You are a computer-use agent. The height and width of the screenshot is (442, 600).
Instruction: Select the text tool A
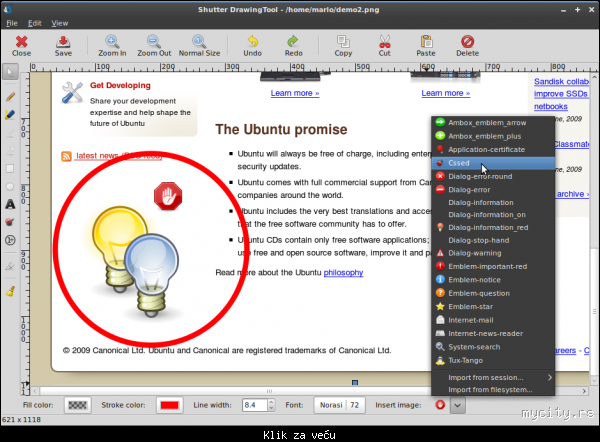click(x=10, y=204)
